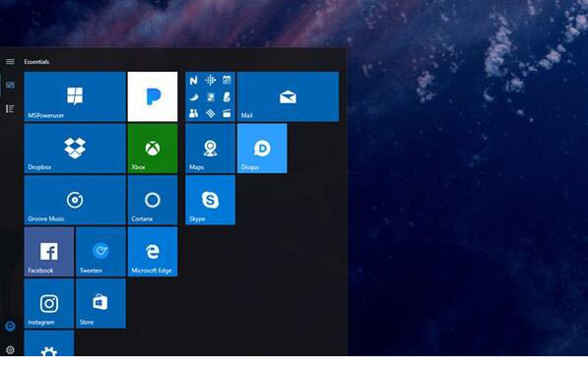Open the Maps tile
This screenshot has height=370, width=588.
(211, 149)
